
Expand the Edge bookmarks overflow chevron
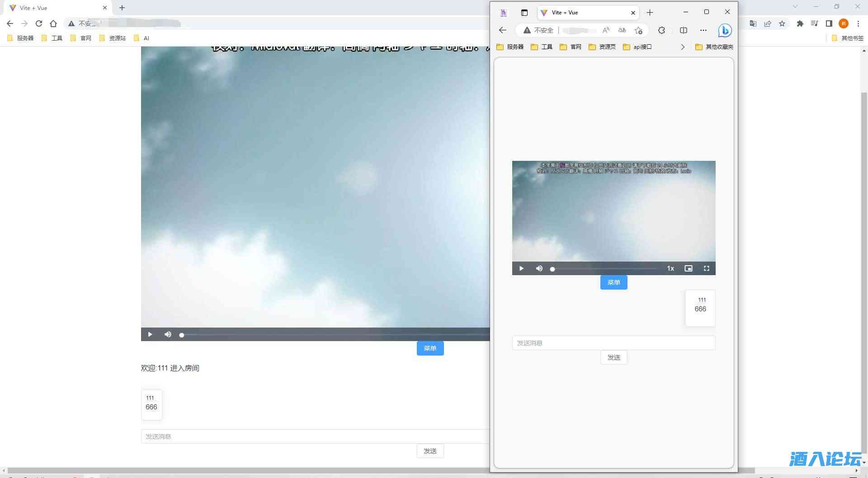683,47
